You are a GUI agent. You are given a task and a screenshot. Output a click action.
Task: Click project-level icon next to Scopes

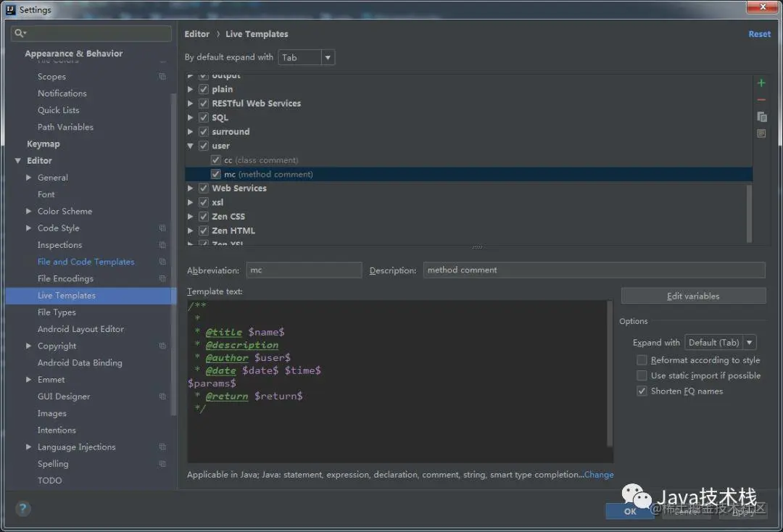tap(162, 76)
